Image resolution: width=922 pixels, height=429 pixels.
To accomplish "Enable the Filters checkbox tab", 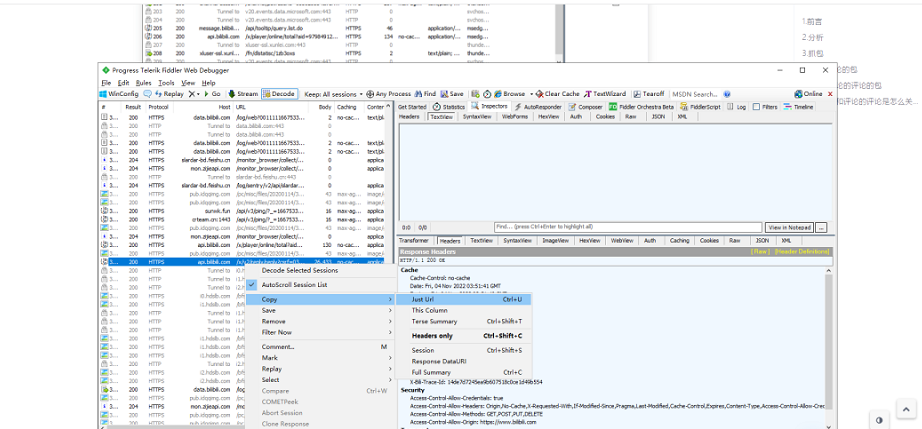I will pos(765,107).
